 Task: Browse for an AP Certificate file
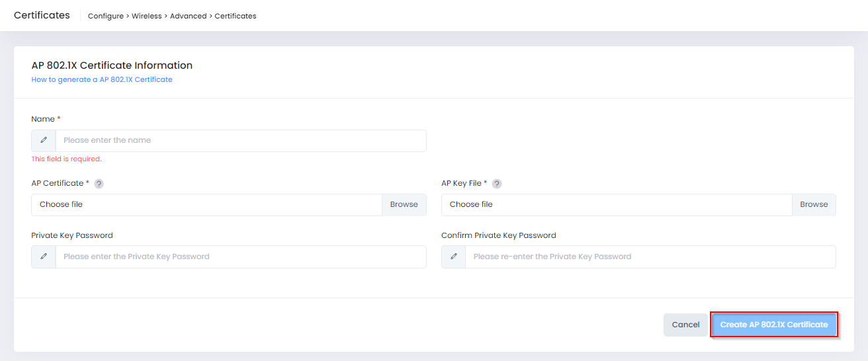coord(404,205)
